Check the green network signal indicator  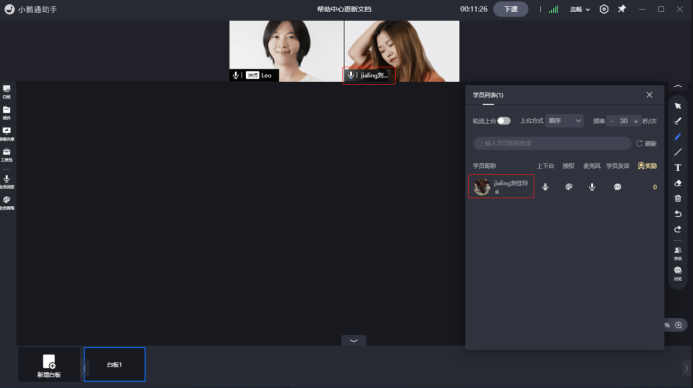click(553, 9)
